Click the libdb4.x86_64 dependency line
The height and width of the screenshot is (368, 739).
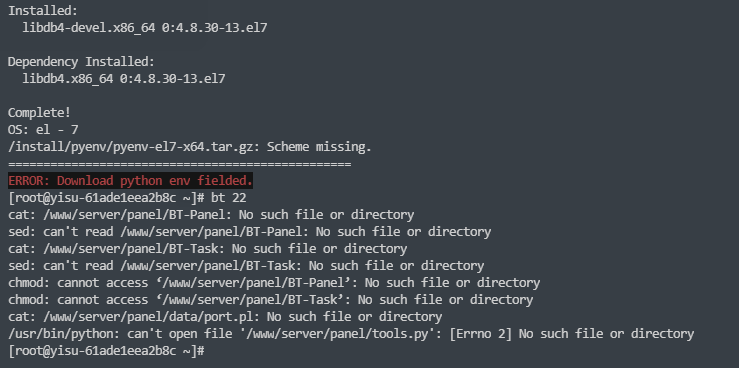pos(124,79)
